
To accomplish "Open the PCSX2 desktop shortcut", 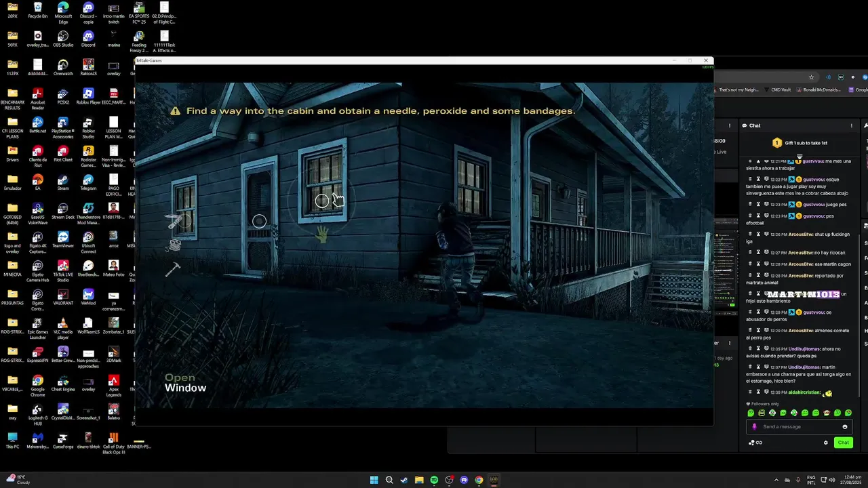I will pyautogui.click(x=63, y=96).
